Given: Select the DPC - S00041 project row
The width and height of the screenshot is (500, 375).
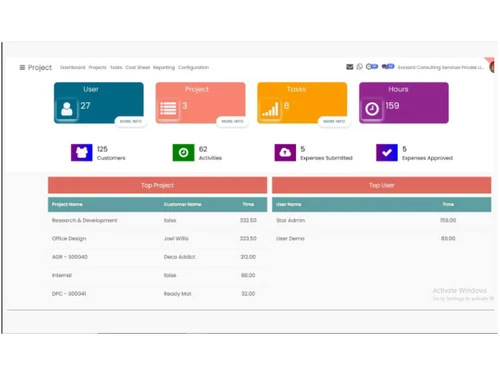Looking at the screenshot, I should pos(157,294).
